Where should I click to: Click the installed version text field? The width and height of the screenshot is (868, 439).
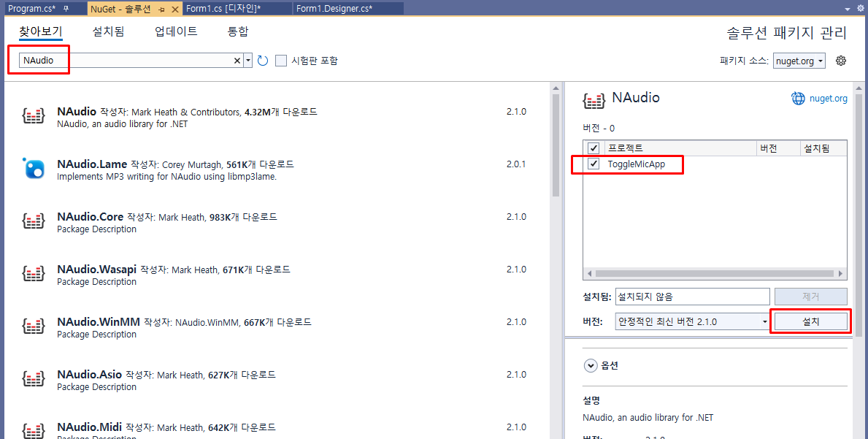click(692, 297)
